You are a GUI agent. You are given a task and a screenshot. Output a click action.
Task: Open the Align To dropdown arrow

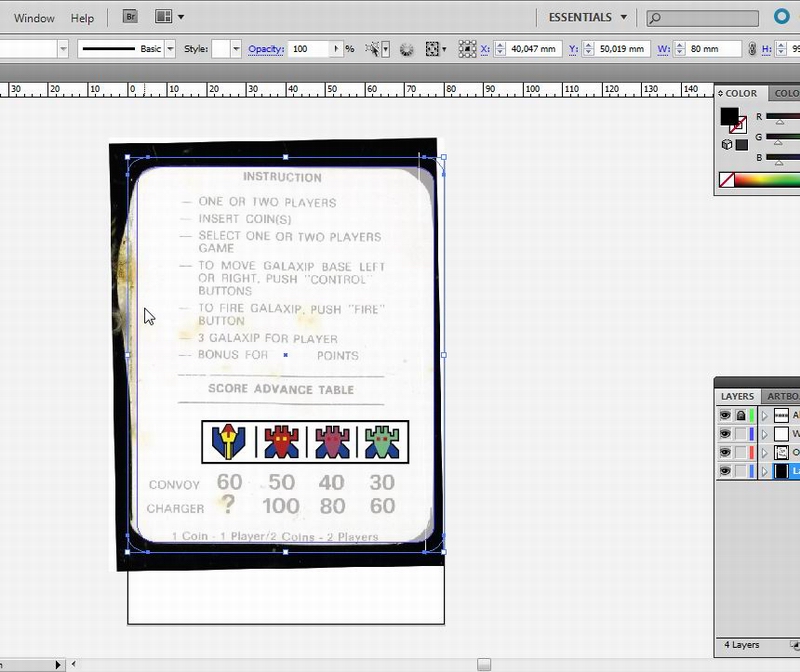pyautogui.click(x=444, y=49)
